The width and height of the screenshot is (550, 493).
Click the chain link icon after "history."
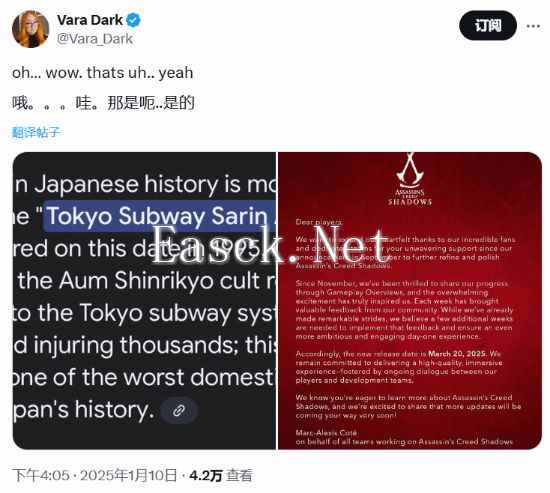(x=179, y=410)
